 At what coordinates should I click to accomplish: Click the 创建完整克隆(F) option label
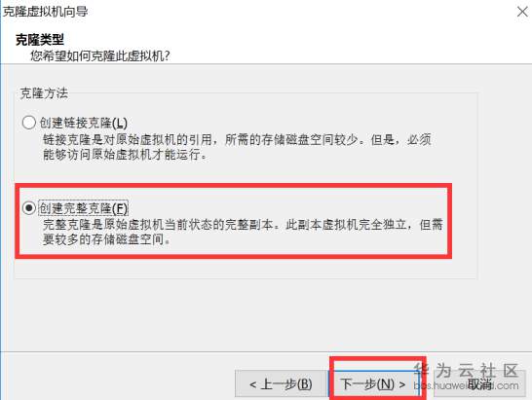pos(84,208)
